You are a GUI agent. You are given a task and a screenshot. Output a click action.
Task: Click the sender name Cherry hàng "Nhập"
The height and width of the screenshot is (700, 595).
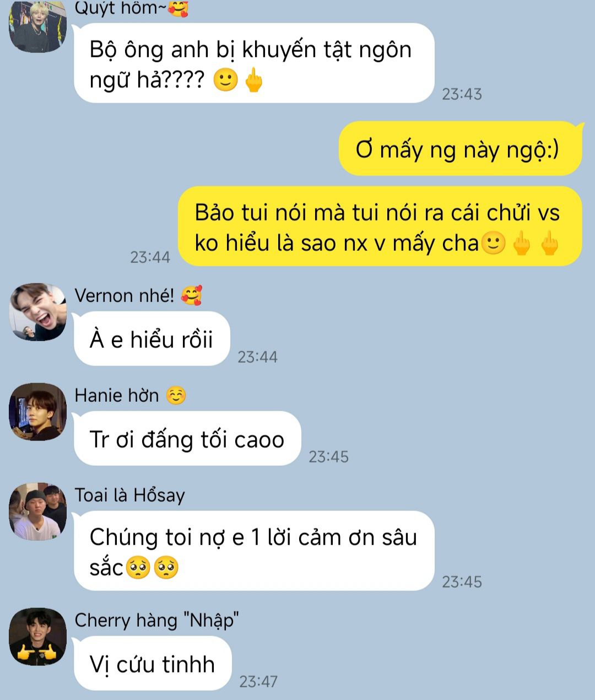(x=157, y=620)
